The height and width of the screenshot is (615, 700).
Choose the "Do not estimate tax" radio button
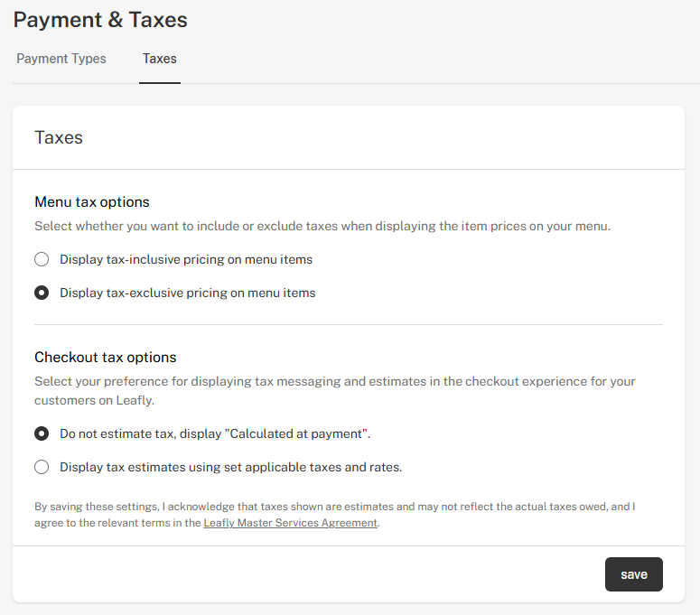point(42,433)
